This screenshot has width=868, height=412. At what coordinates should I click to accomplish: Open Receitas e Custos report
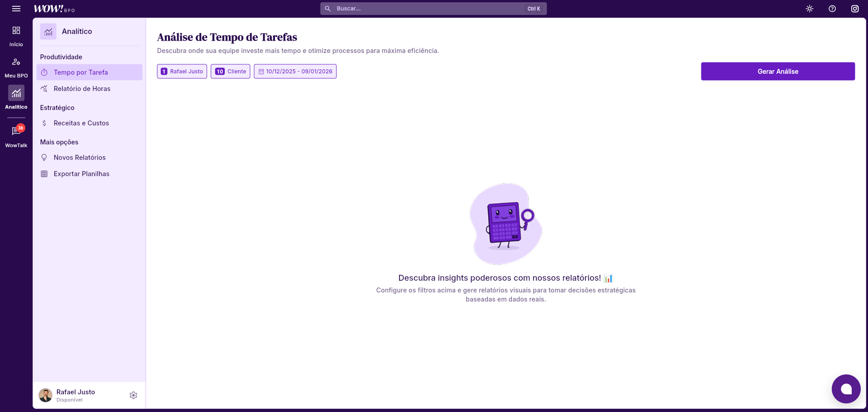click(81, 123)
